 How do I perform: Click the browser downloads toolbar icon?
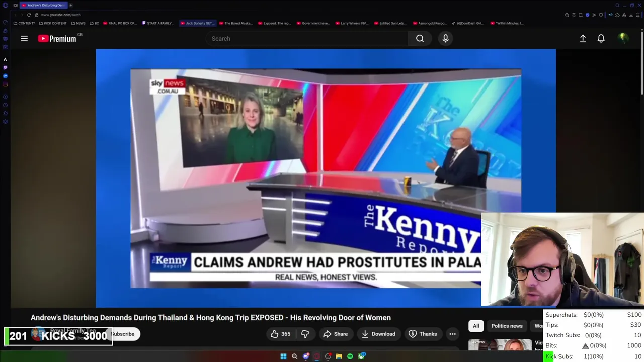[x=631, y=15]
